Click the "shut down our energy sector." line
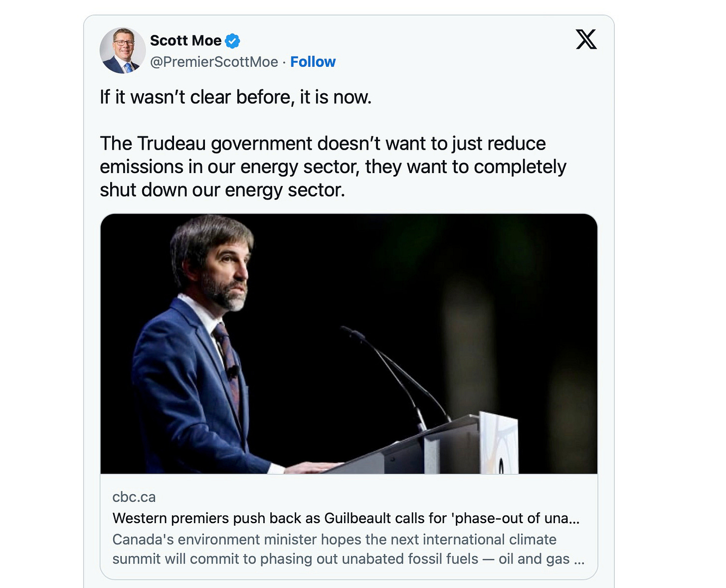The height and width of the screenshot is (588, 726). coord(222,190)
